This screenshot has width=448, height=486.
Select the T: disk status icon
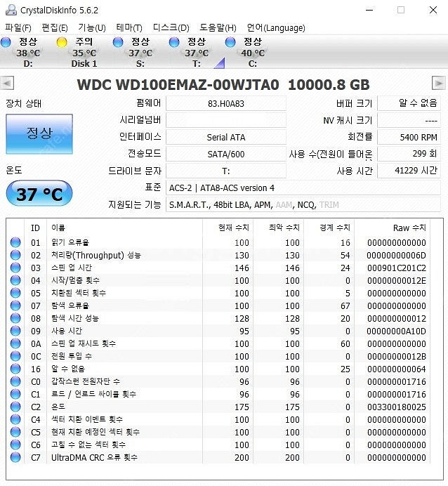(174, 42)
